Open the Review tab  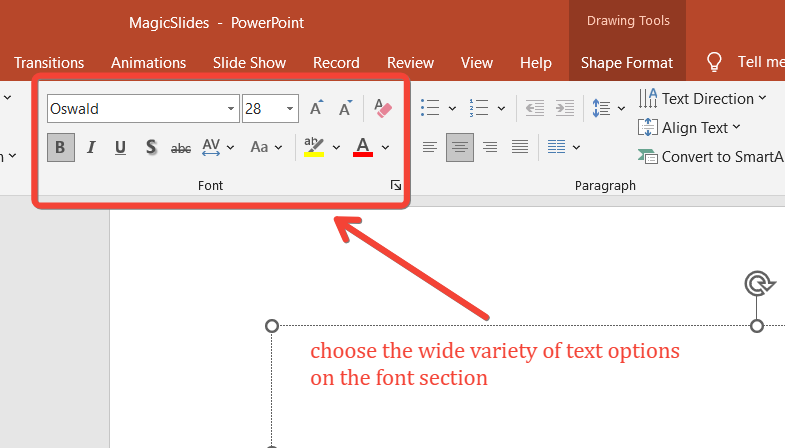[411, 63]
